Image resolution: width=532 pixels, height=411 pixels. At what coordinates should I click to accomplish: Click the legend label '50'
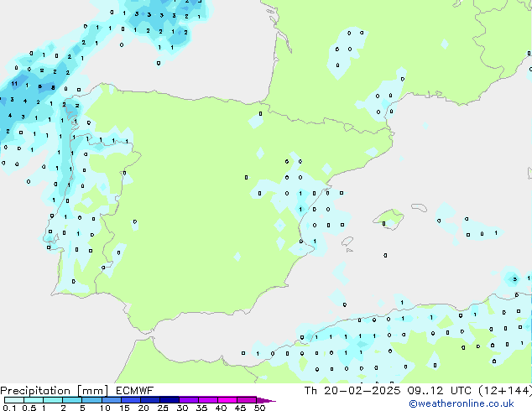click(x=259, y=408)
